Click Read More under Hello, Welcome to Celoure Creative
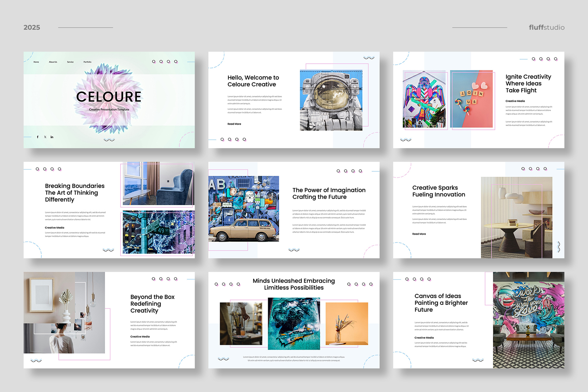This screenshot has width=588, height=392. tap(234, 124)
